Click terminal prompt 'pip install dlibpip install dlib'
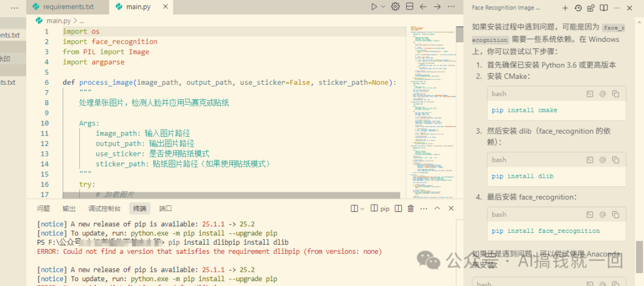Screen dimensions: 644x286 (229, 242)
